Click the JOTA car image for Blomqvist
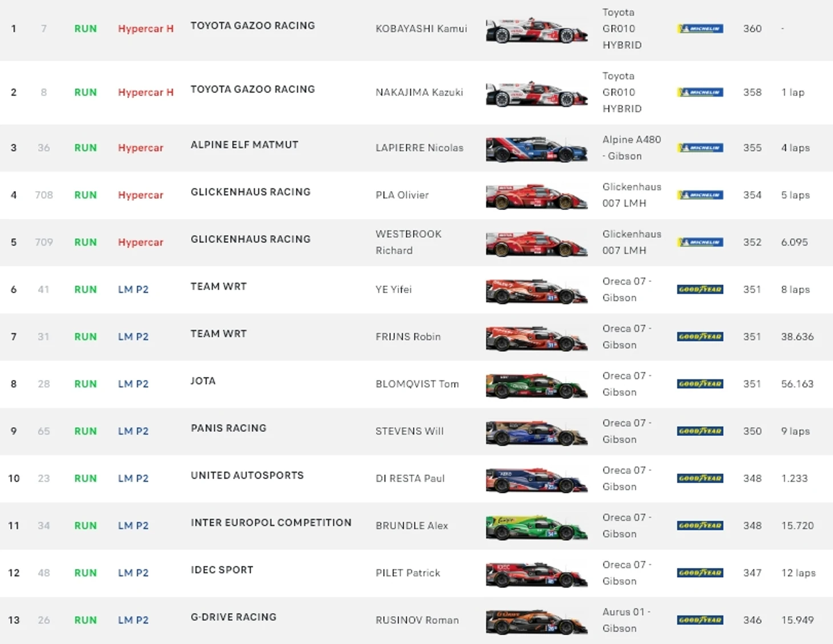Screen dimensions: 833x644 [536, 386]
